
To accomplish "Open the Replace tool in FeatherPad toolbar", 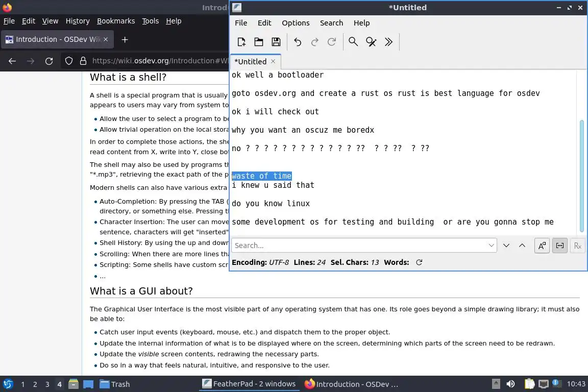I will point(371,42).
